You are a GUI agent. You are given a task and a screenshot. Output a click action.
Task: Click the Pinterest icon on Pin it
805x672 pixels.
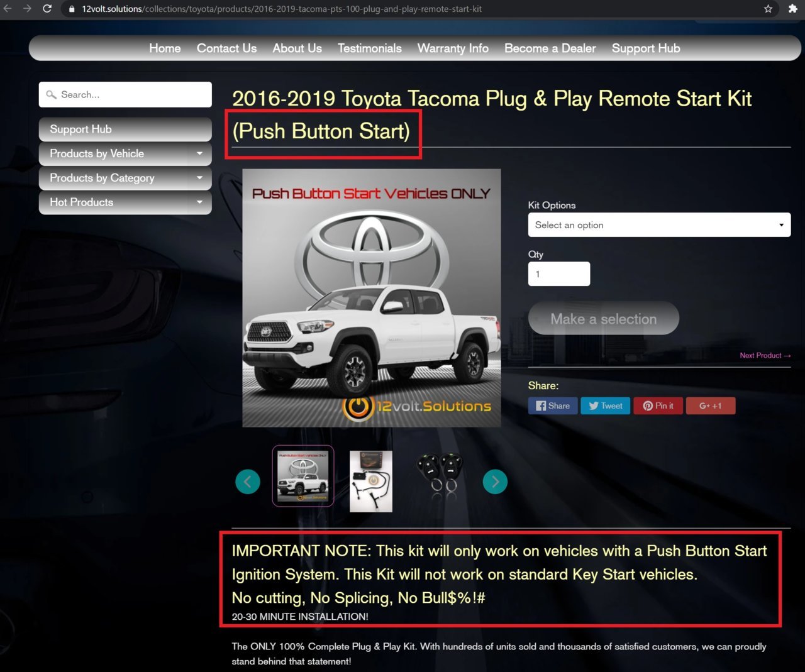pos(648,406)
